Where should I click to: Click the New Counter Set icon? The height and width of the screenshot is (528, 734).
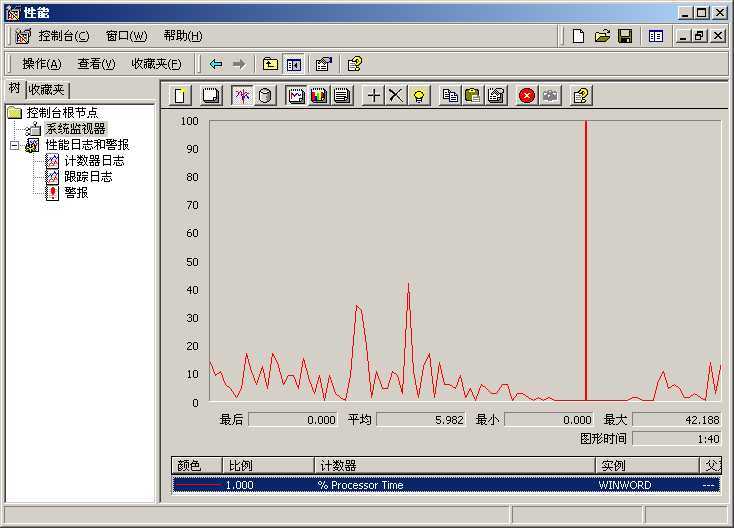coord(180,96)
